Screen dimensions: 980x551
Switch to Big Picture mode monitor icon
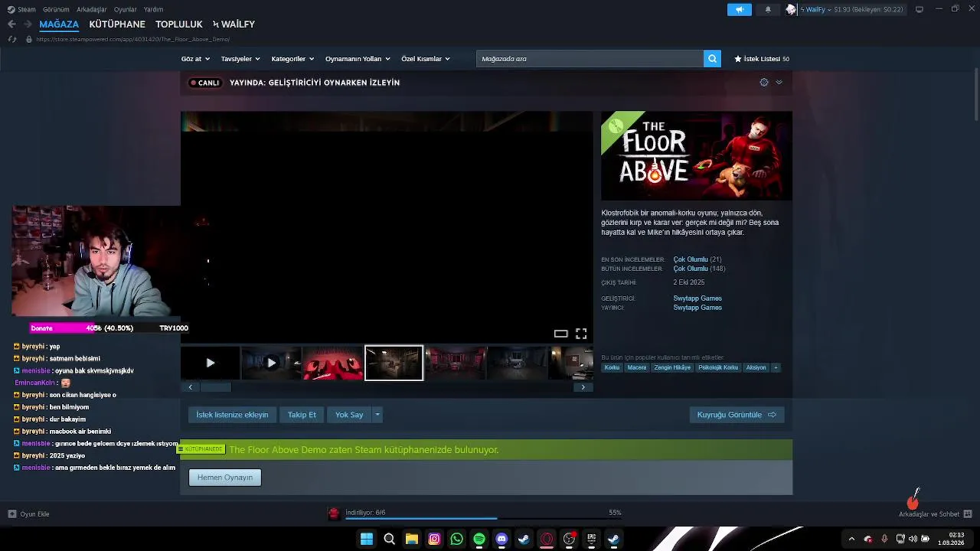[919, 9]
